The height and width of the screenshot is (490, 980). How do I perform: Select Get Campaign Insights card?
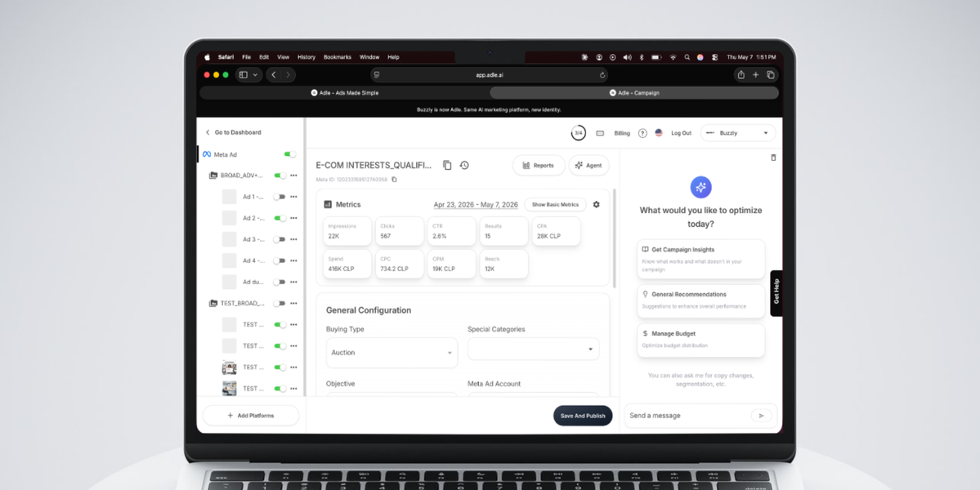700,258
